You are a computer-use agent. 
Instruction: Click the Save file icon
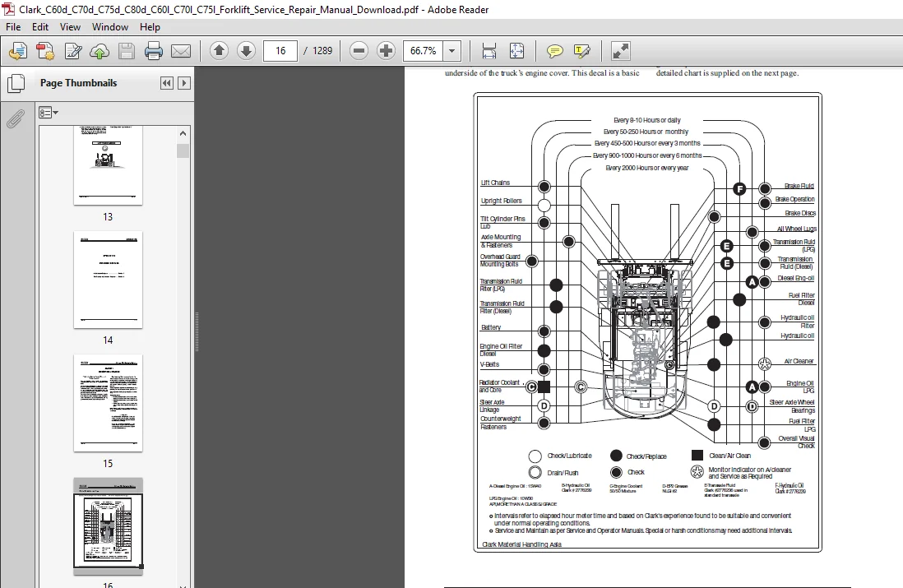pyautogui.click(x=127, y=51)
